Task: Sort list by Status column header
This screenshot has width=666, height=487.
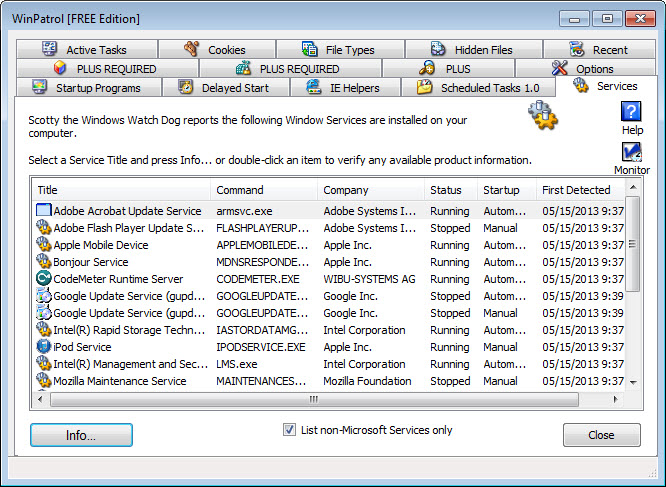Action: (451, 190)
